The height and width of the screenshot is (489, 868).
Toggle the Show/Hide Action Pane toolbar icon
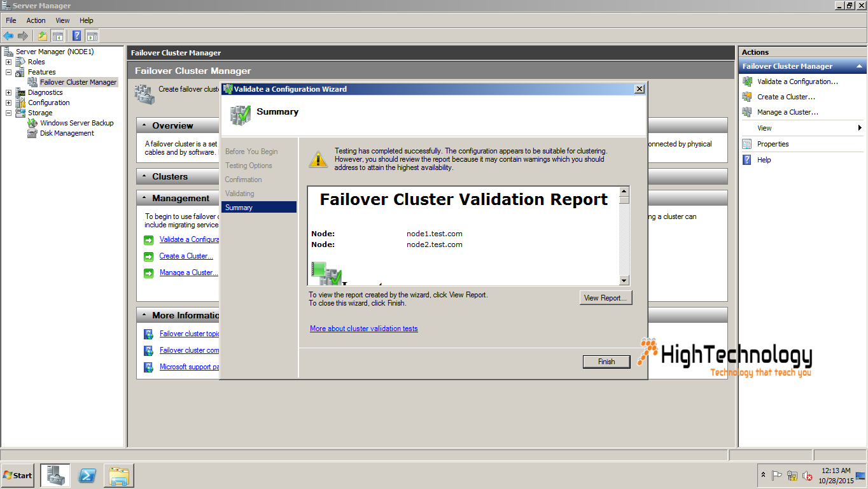tap(92, 36)
